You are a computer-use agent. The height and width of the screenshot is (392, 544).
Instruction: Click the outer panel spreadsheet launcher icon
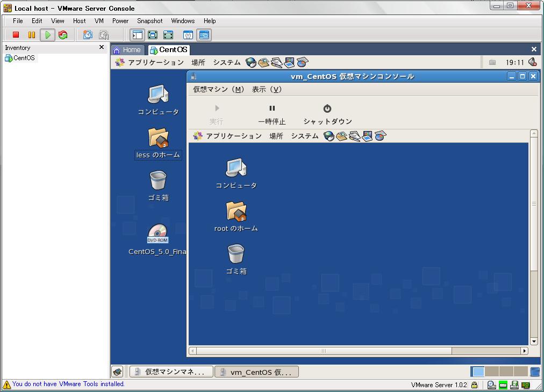(302, 62)
